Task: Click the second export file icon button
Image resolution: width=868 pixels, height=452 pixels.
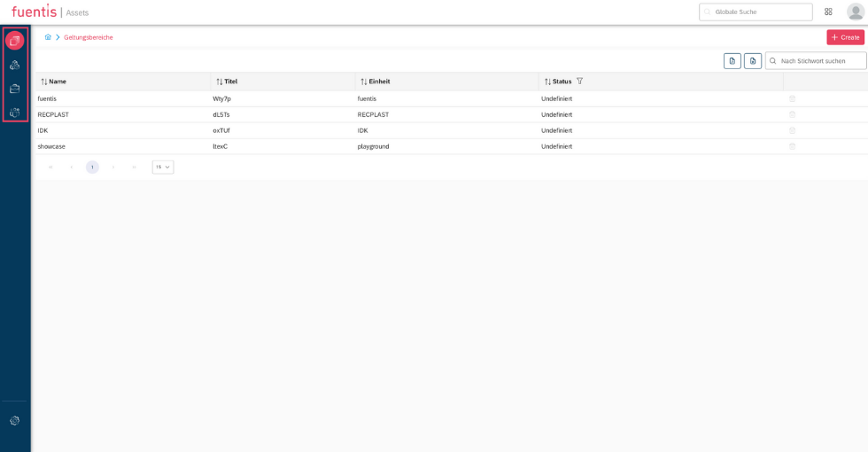Action: [x=753, y=61]
